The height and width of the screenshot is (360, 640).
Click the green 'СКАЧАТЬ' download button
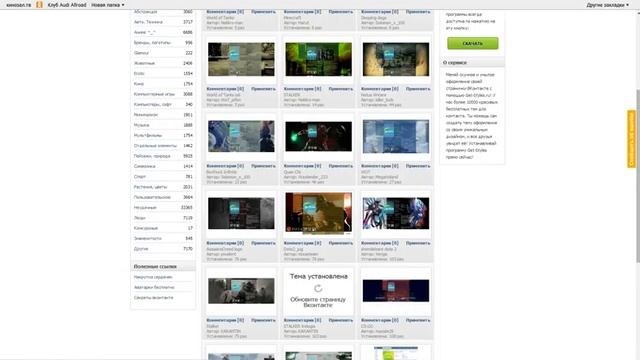pyautogui.click(x=473, y=43)
